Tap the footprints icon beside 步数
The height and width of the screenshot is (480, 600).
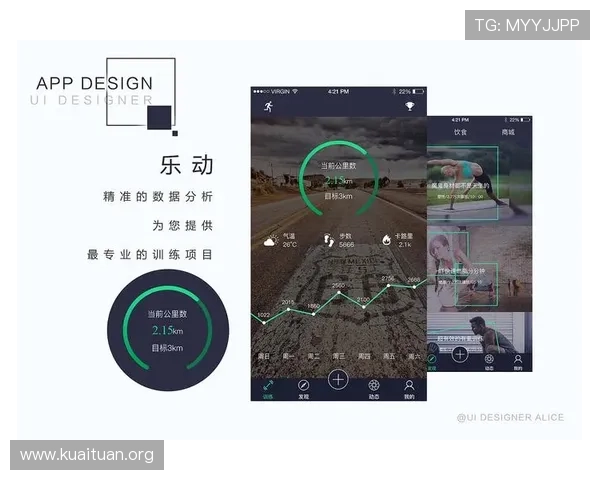pos(329,240)
